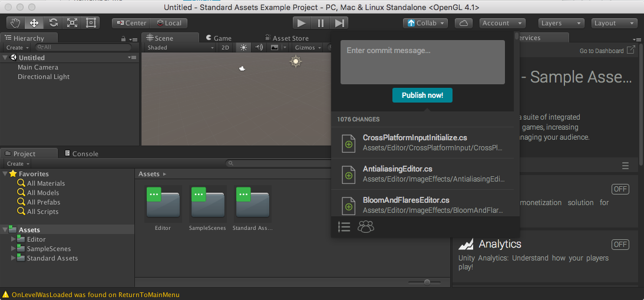The image size is (644, 300).
Task: Expand Standard Assets folder in tree
Action: point(14,258)
